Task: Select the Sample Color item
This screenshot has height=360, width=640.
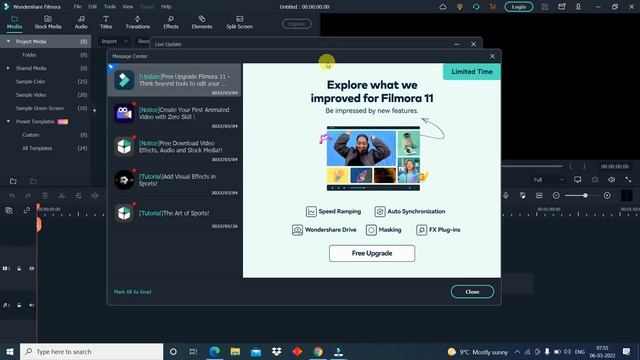Action: 31,82
